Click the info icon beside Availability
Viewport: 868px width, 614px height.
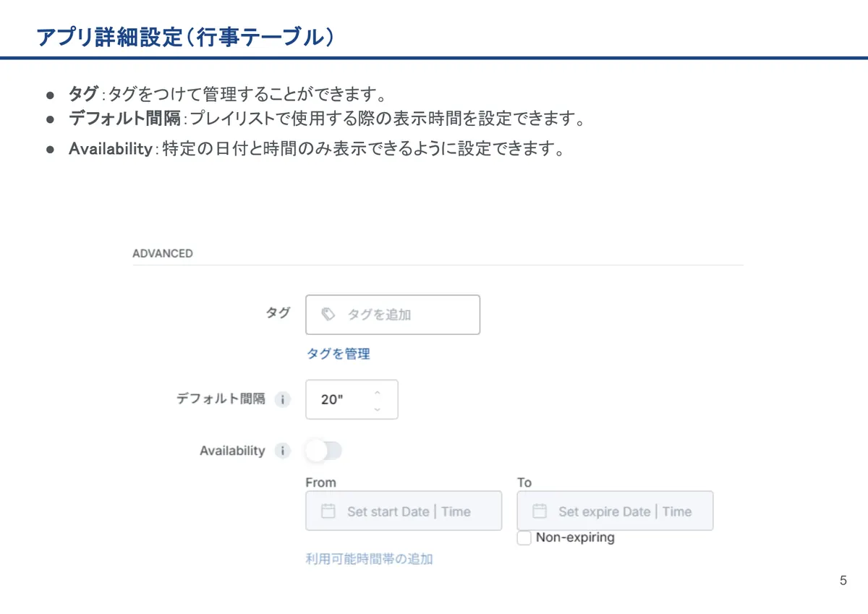(x=283, y=451)
